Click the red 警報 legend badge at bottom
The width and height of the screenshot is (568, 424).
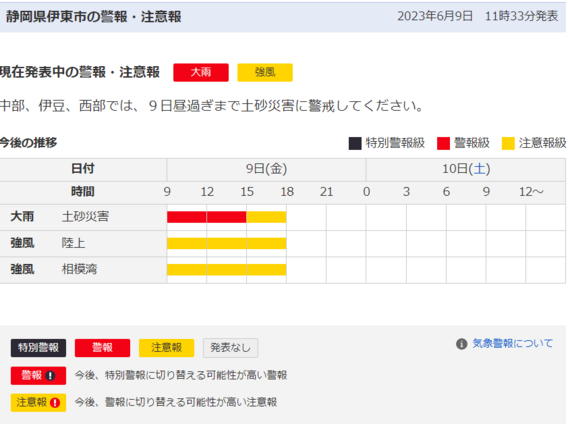click(103, 348)
